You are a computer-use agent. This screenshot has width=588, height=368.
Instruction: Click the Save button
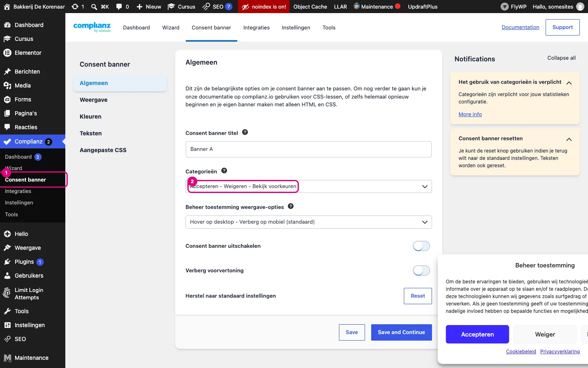coord(352,332)
